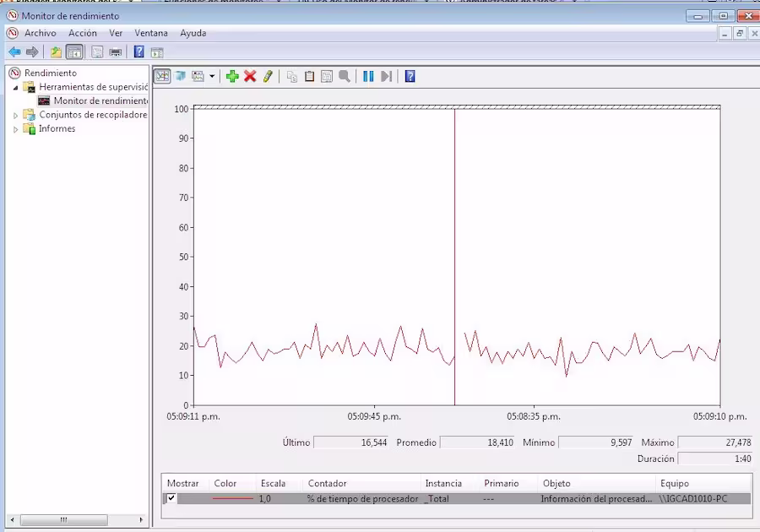
Task: Select Herramientas de supervisión tree item
Action: pos(94,87)
